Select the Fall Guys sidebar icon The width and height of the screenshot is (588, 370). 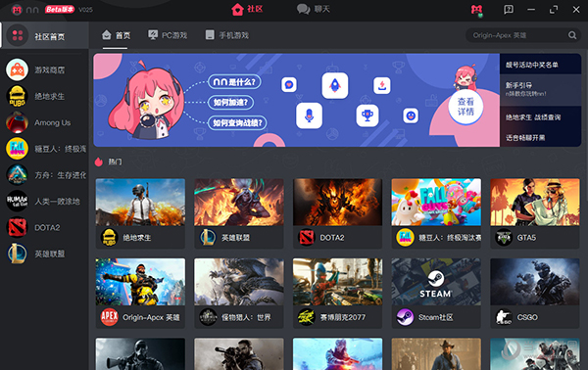17,149
